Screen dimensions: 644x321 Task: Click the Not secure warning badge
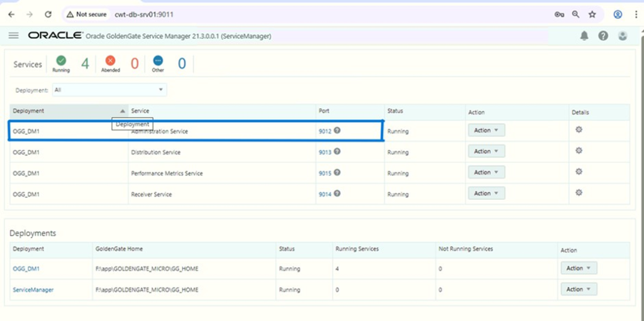(86, 14)
